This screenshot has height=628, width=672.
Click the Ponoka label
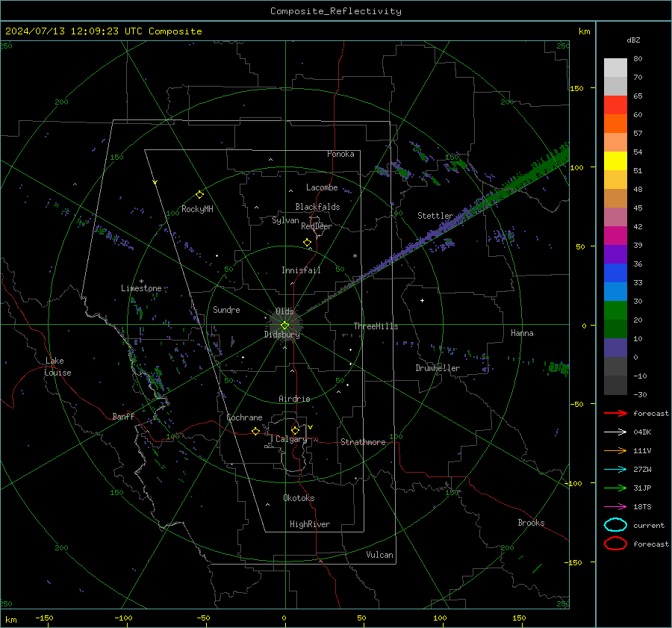pyautogui.click(x=340, y=154)
